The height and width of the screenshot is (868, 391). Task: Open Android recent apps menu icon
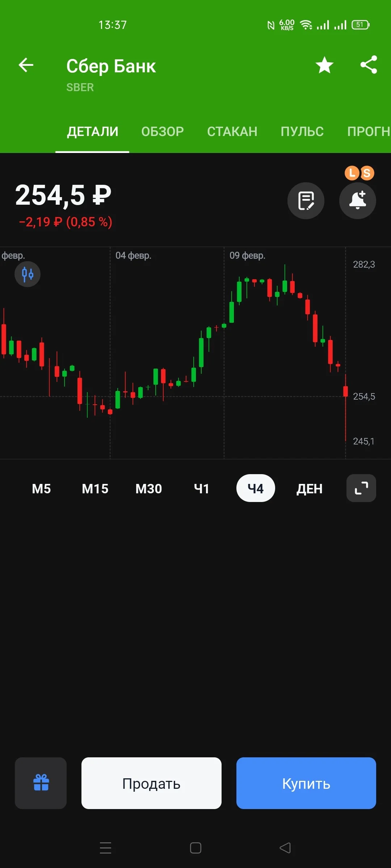[105, 848]
